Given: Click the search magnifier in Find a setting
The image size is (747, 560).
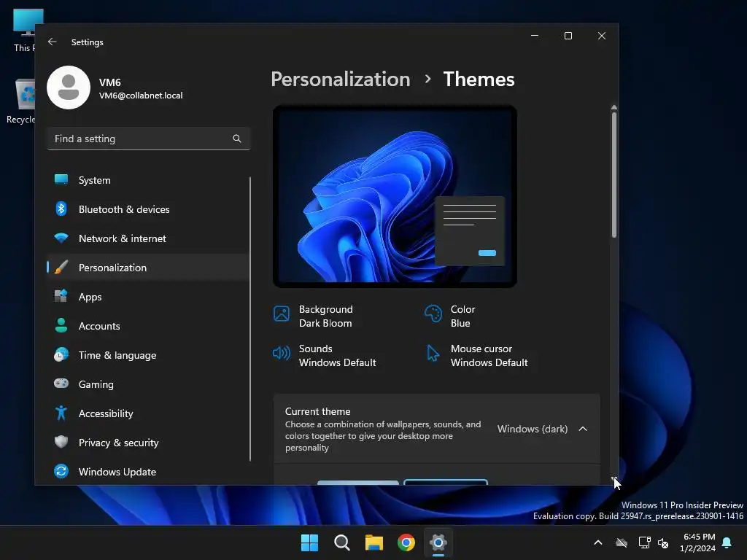Looking at the screenshot, I should tap(237, 139).
